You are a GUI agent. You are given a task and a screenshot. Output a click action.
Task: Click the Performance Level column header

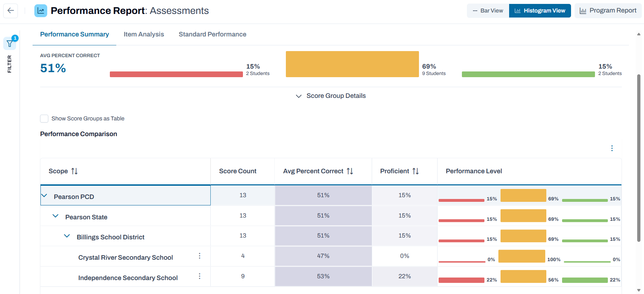[474, 171]
